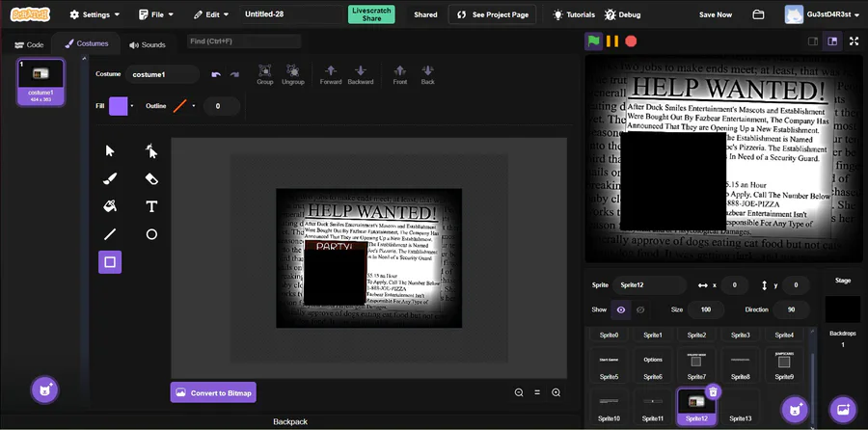Open the Settings menu
The image size is (868, 430).
(95, 14)
